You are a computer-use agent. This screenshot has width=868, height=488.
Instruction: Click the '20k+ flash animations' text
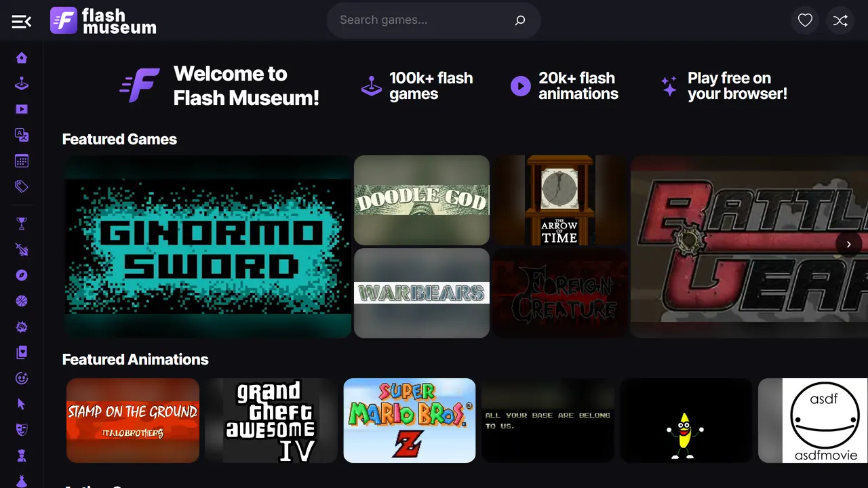point(578,86)
